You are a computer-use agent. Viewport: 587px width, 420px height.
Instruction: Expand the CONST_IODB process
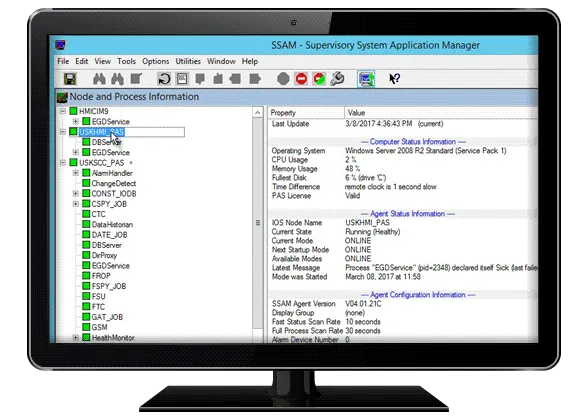tap(76, 194)
